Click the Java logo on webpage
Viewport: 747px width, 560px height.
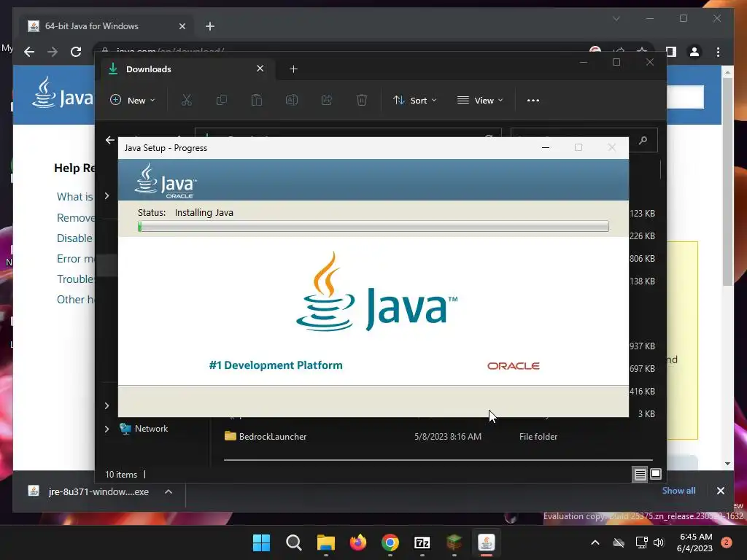coord(63,93)
